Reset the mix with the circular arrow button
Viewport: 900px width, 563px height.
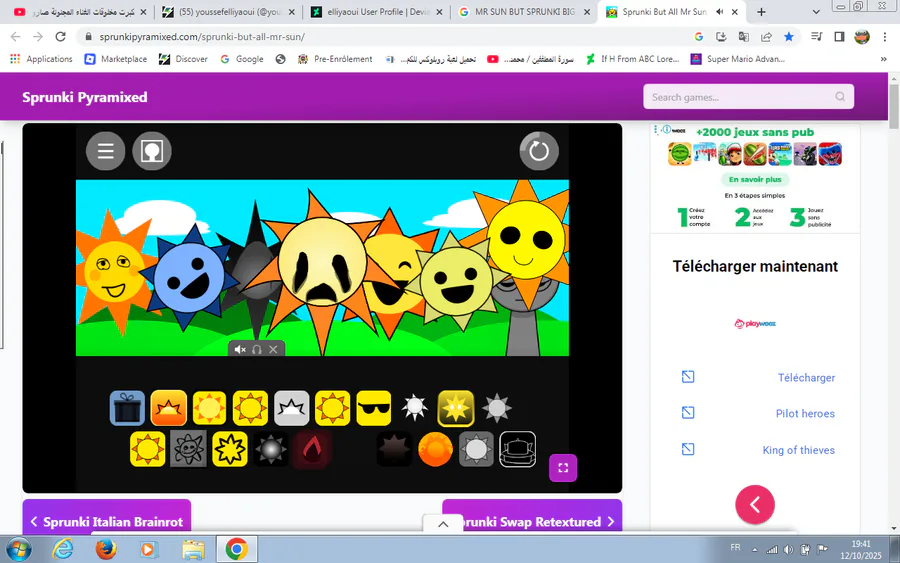point(538,151)
